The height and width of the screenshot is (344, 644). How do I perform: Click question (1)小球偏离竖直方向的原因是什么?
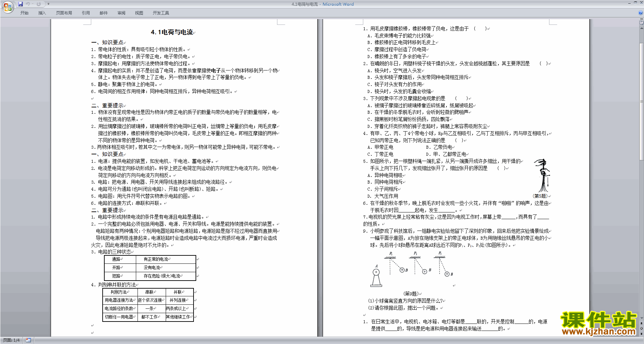406,301
